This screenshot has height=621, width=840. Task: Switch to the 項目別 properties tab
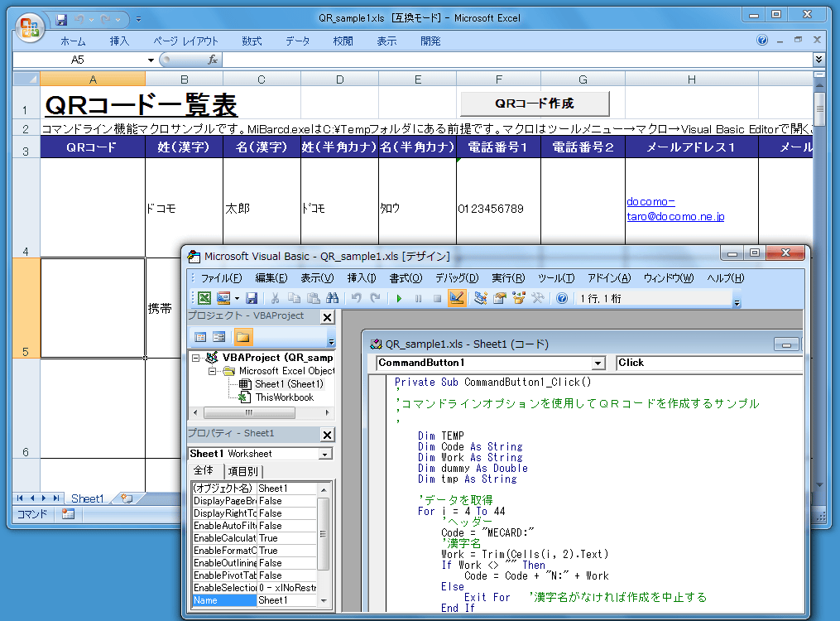pos(242,471)
